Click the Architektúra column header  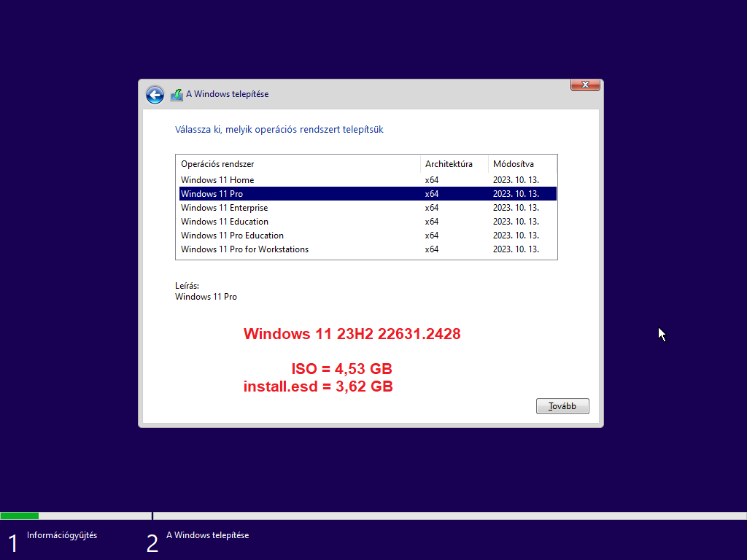[x=454, y=164]
